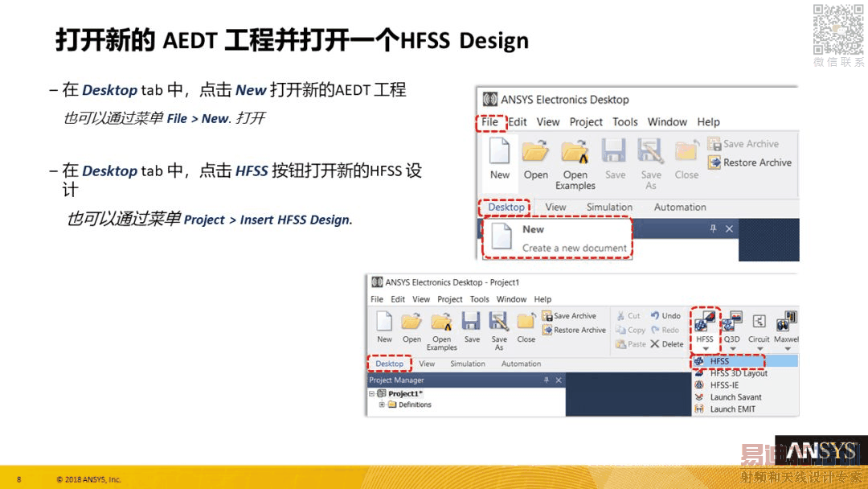Click Restore Archive in the Project1 window
The height and width of the screenshot is (489, 868).
tap(574, 330)
